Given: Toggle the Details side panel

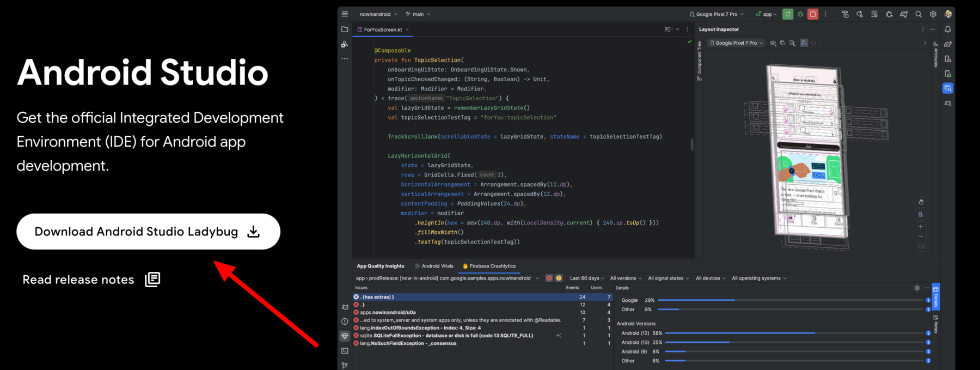Looking at the screenshot, I should (x=936, y=296).
